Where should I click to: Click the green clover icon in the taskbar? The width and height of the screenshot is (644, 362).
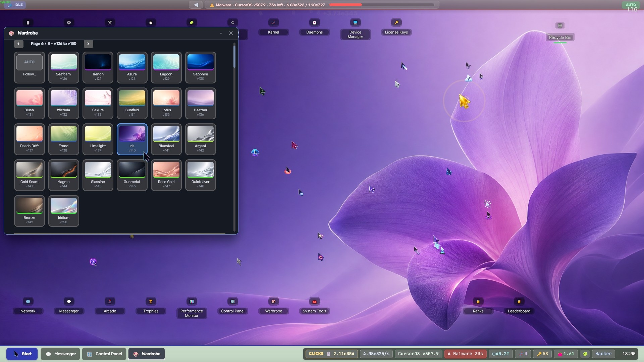point(585,354)
